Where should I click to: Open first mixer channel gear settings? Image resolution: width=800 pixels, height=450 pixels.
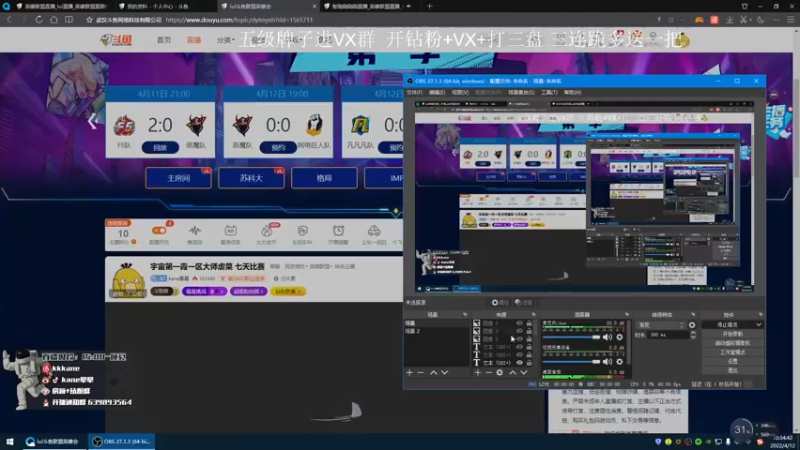coord(619,337)
